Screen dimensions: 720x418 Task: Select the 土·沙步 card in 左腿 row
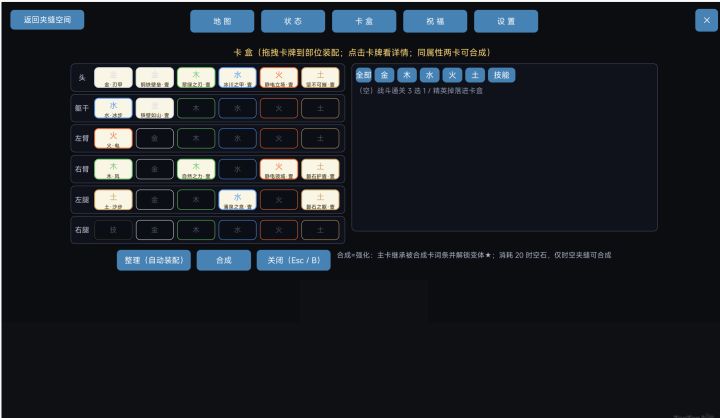(x=113, y=200)
